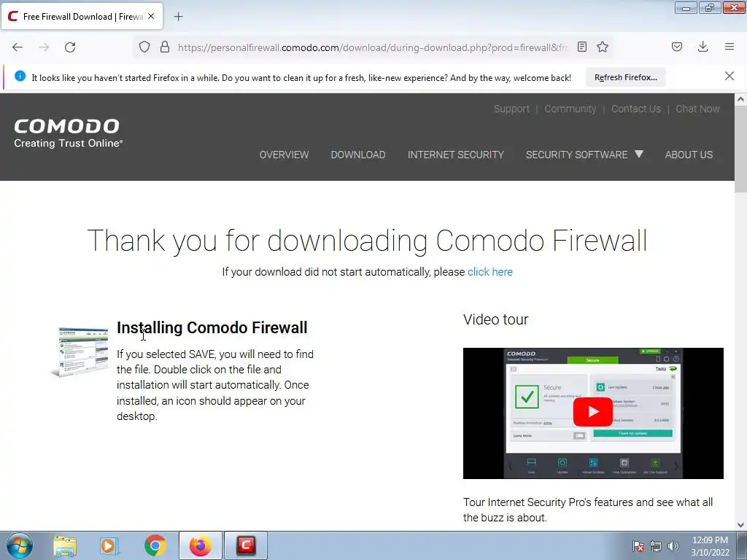This screenshot has height=560, width=747.
Task: Click the page's vertical scrollbar thumb
Action: pyautogui.click(x=740, y=149)
